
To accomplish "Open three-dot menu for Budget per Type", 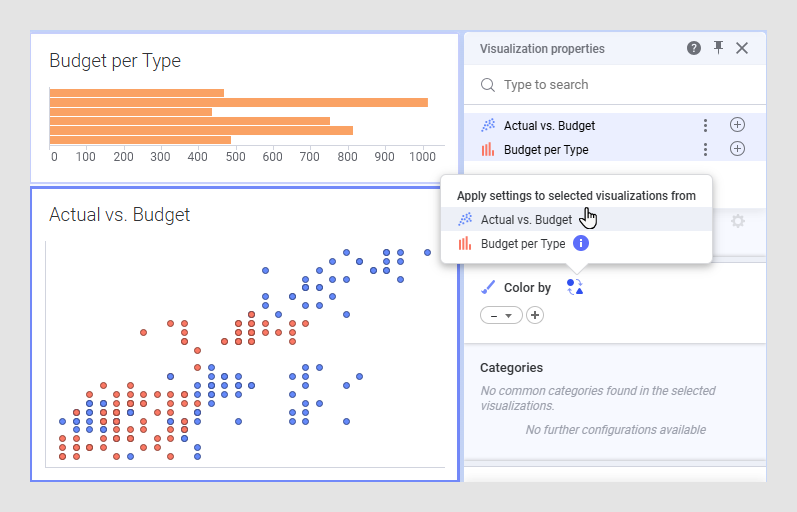I will point(705,149).
